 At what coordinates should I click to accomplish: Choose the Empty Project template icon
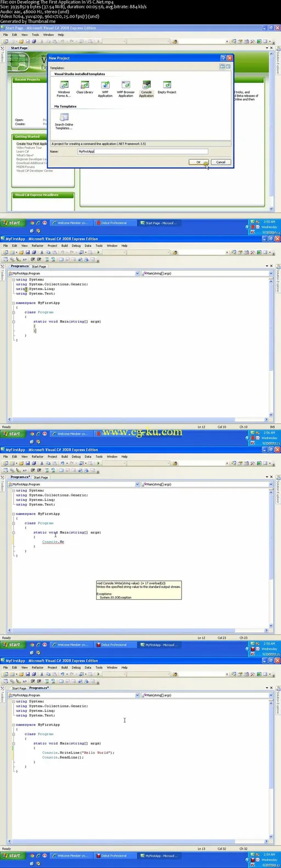(167, 87)
